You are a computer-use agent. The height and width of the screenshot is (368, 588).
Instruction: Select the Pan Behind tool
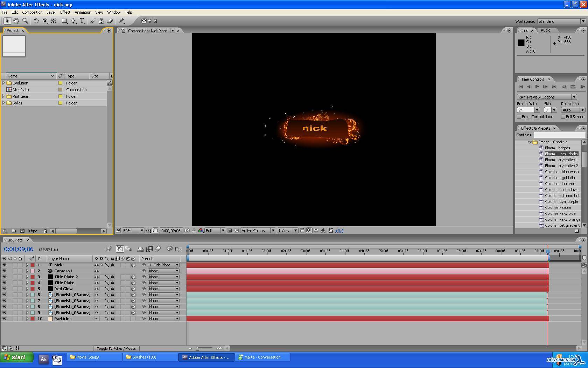click(54, 21)
